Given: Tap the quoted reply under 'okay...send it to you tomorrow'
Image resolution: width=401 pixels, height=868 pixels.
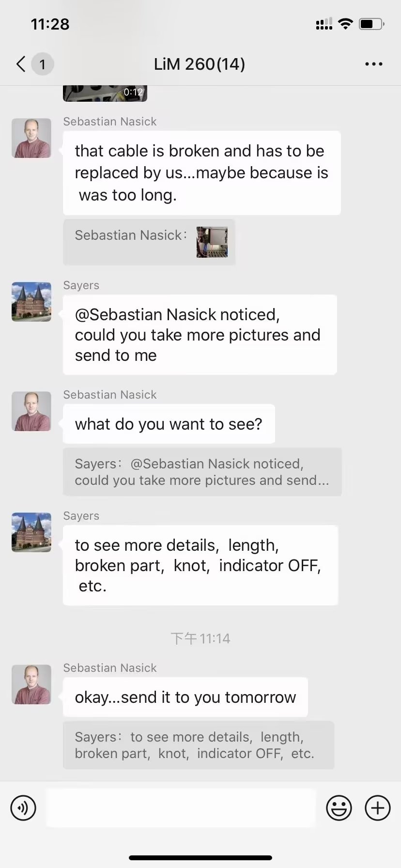Looking at the screenshot, I should (x=198, y=745).
